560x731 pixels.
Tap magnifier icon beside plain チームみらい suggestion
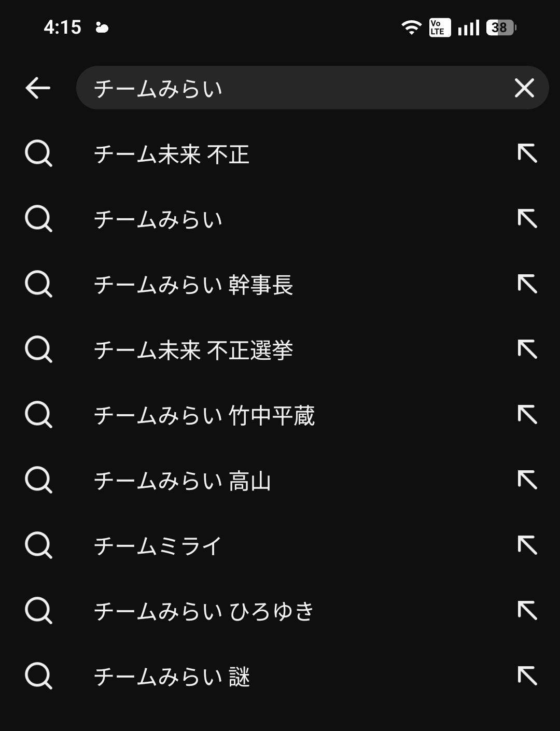[x=38, y=219]
